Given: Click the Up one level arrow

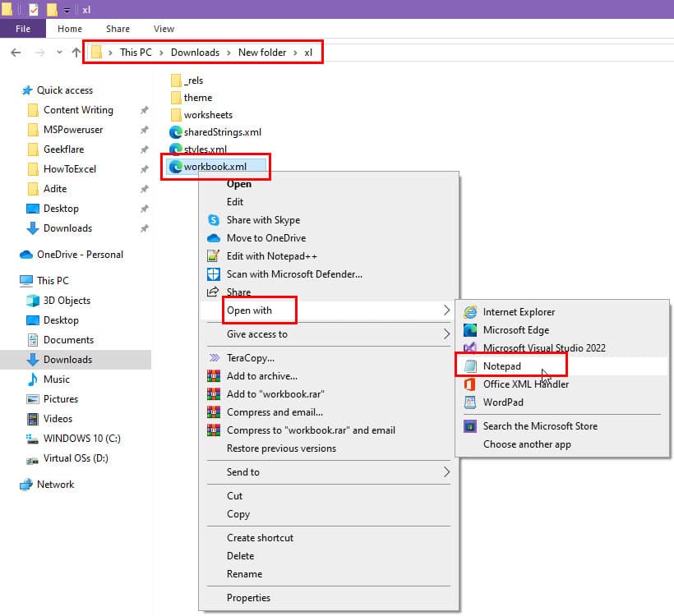Looking at the screenshot, I should pyautogui.click(x=76, y=53).
